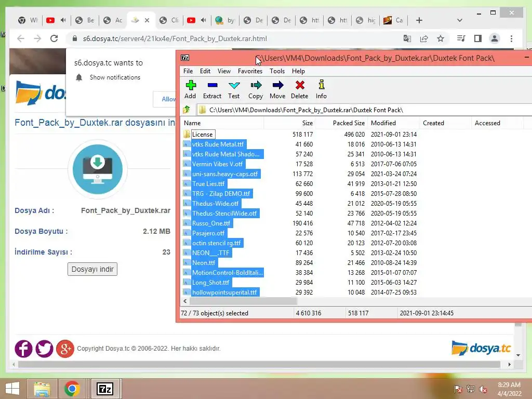Sort by Packed Size column header
Viewport: 532px width, 399px height.
click(x=341, y=123)
